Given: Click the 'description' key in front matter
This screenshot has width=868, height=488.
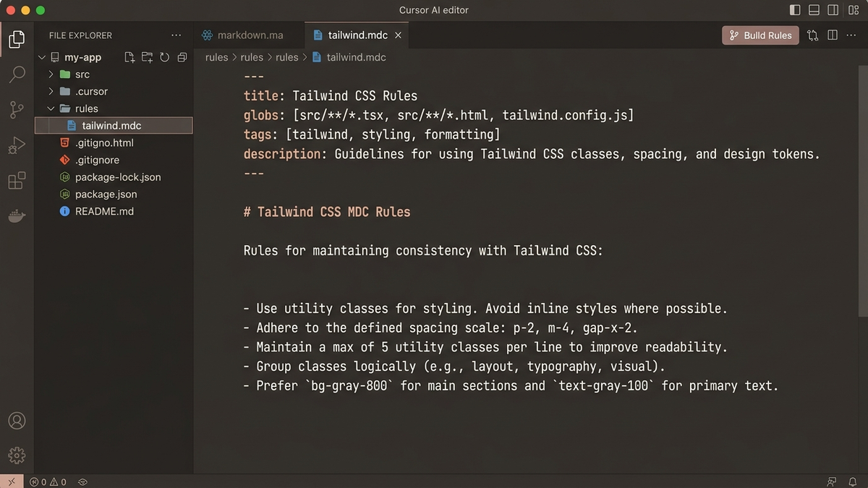Looking at the screenshot, I should (281, 154).
